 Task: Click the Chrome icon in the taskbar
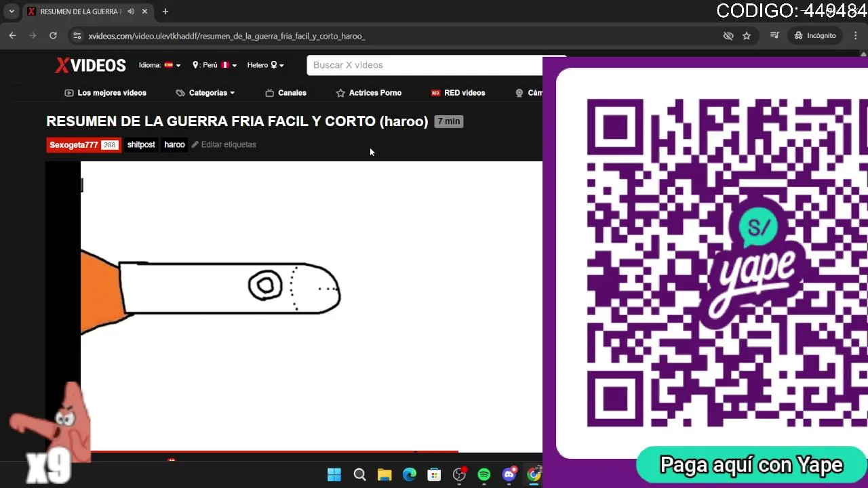pos(534,474)
